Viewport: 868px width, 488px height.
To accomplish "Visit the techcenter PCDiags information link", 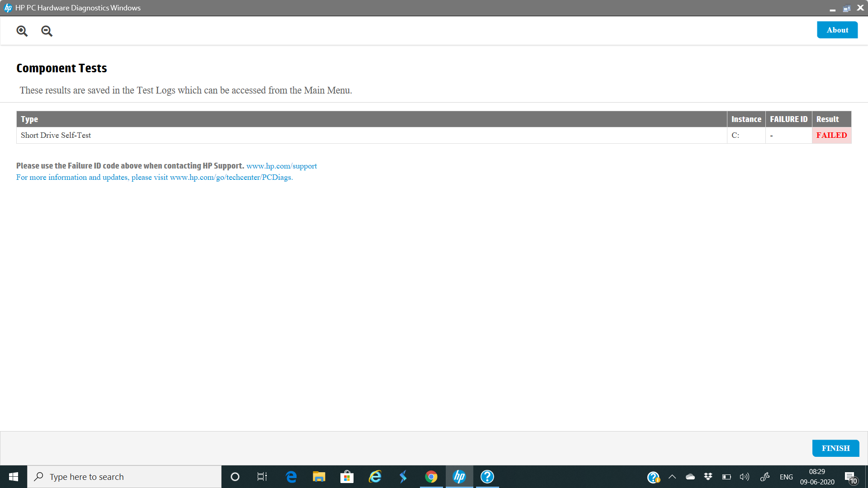I will point(231,177).
